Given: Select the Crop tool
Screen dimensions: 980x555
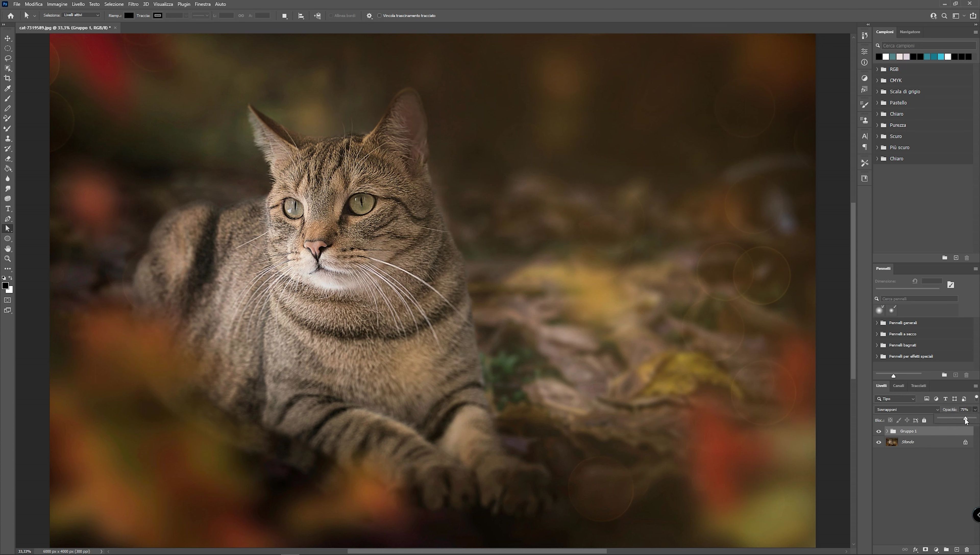Looking at the screenshot, I should [x=8, y=78].
